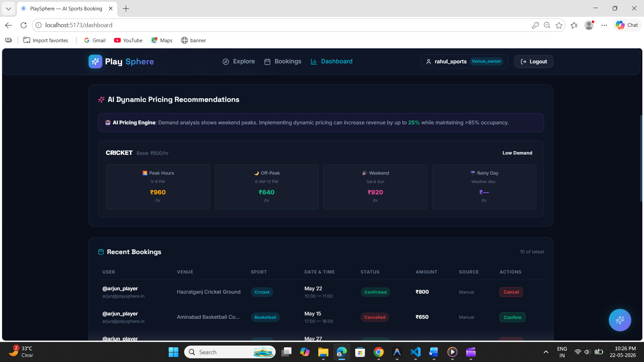The height and width of the screenshot is (362, 644).
Task: Open the floating AI assistant button
Action: point(620,320)
